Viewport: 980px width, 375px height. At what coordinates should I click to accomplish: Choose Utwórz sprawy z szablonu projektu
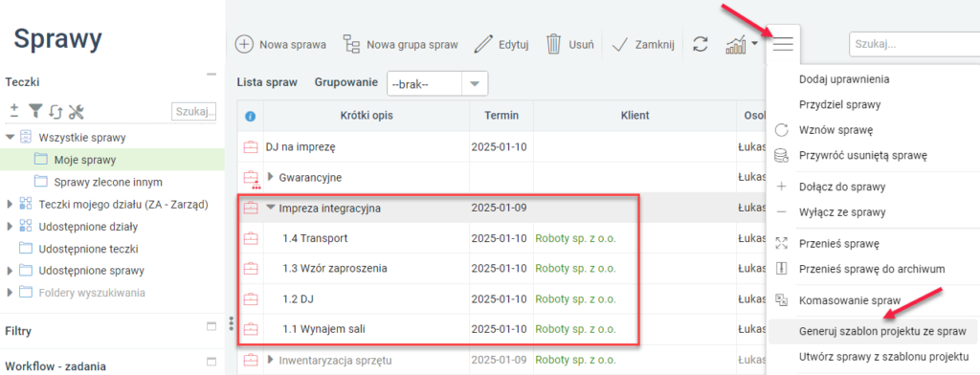pyautogui.click(x=883, y=357)
